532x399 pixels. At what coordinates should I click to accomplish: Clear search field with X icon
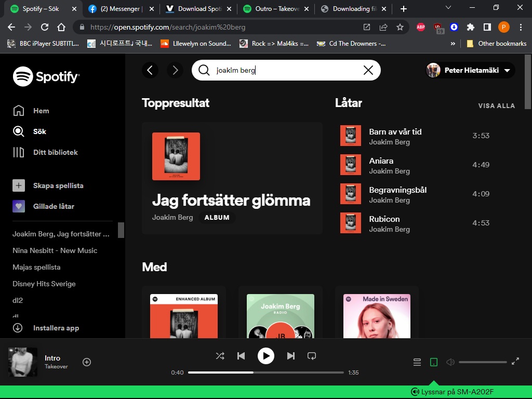[368, 70]
